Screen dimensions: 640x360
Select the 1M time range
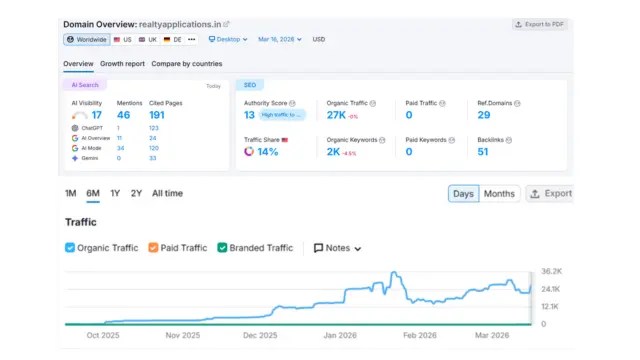tap(71, 193)
